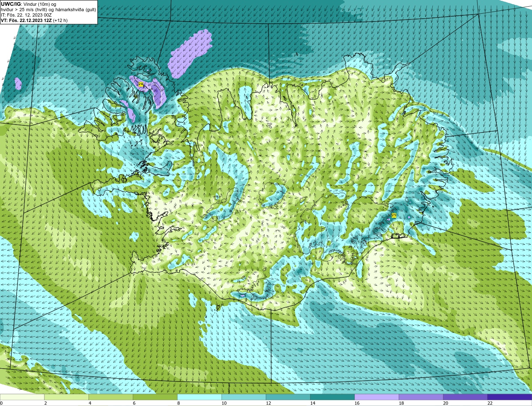Click the legend scale value "22"
The image size is (532, 406).
click(490, 403)
